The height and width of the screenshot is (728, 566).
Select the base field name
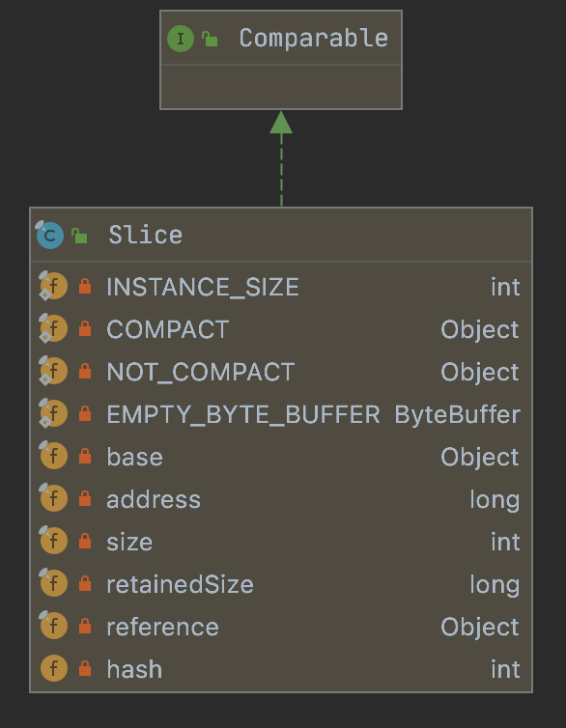(134, 457)
